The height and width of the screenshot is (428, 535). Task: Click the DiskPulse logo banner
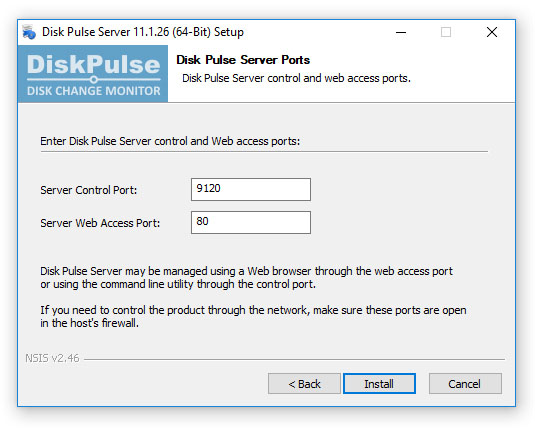(x=93, y=74)
